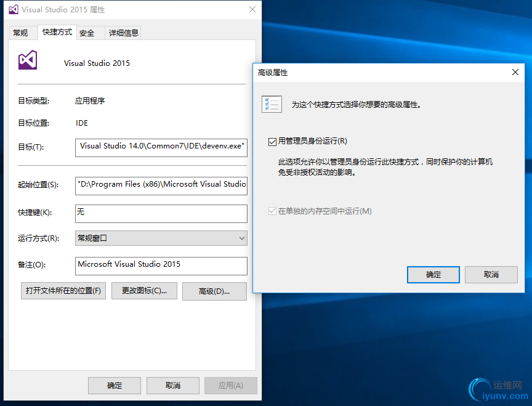Click the large purple Visual Studio shortcut icon
532x406 pixels.
tap(28, 60)
